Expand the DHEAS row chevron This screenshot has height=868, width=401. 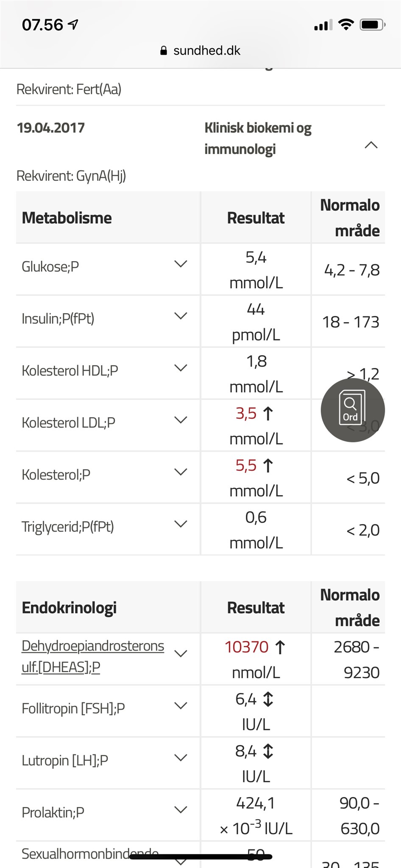(x=181, y=654)
